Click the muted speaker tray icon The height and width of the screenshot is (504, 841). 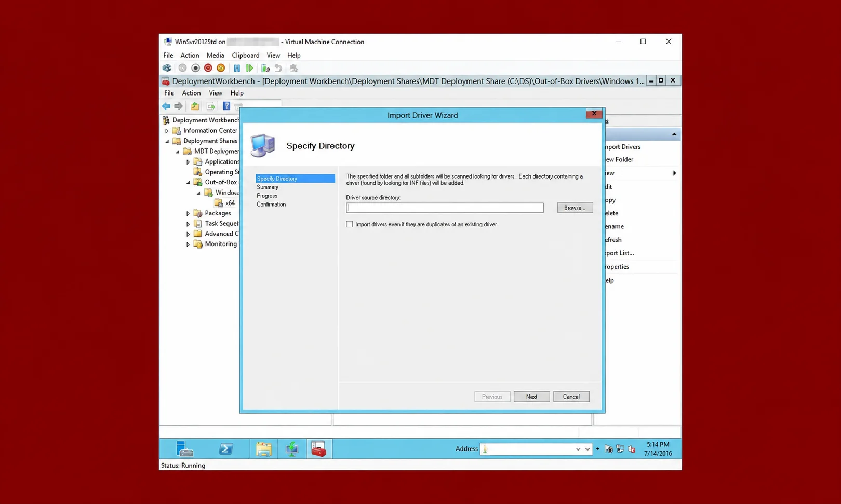[x=632, y=449]
